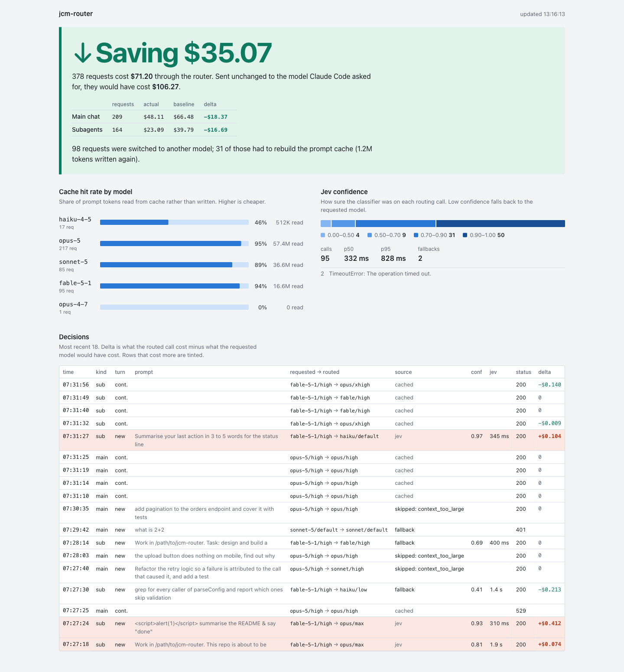The image size is (624, 672).
Task: Click the "fable-5-1/high → haiku/low" routing cell
Action: point(328,590)
